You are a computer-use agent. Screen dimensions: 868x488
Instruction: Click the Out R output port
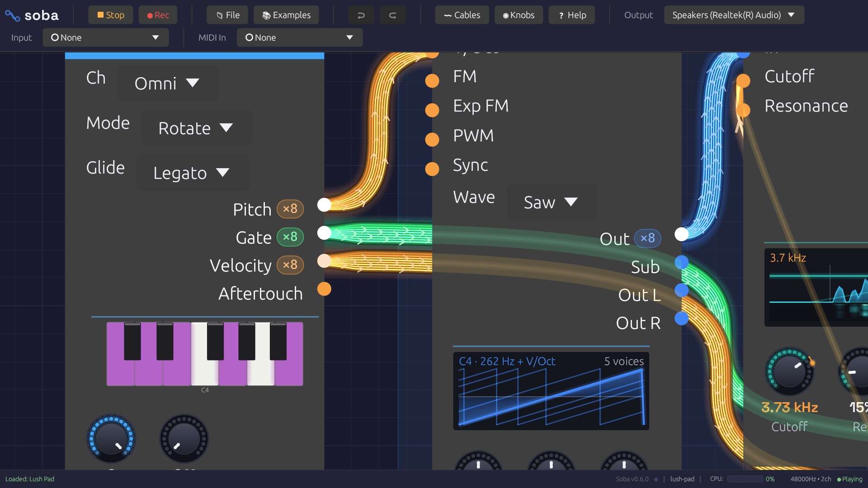tap(681, 318)
